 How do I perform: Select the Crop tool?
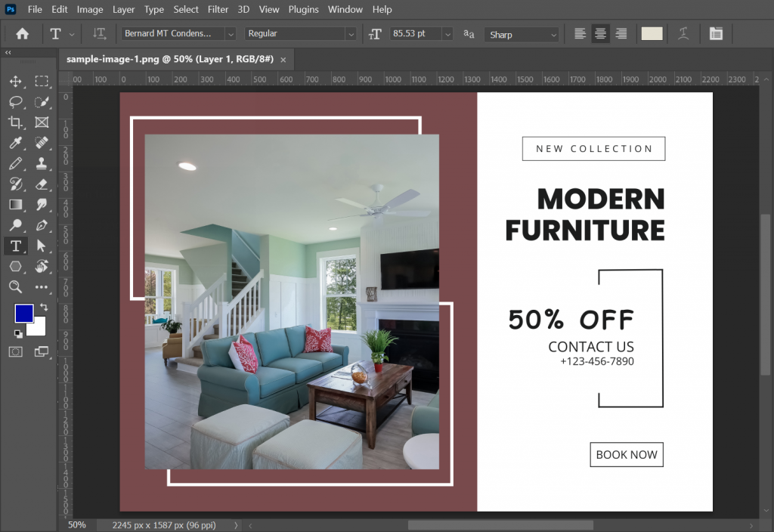click(x=15, y=122)
